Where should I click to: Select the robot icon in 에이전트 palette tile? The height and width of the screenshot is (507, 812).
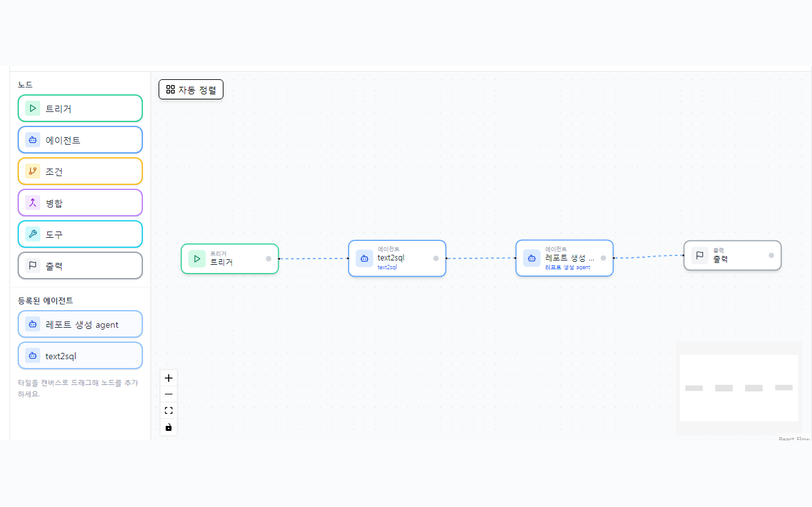(x=33, y=140)
